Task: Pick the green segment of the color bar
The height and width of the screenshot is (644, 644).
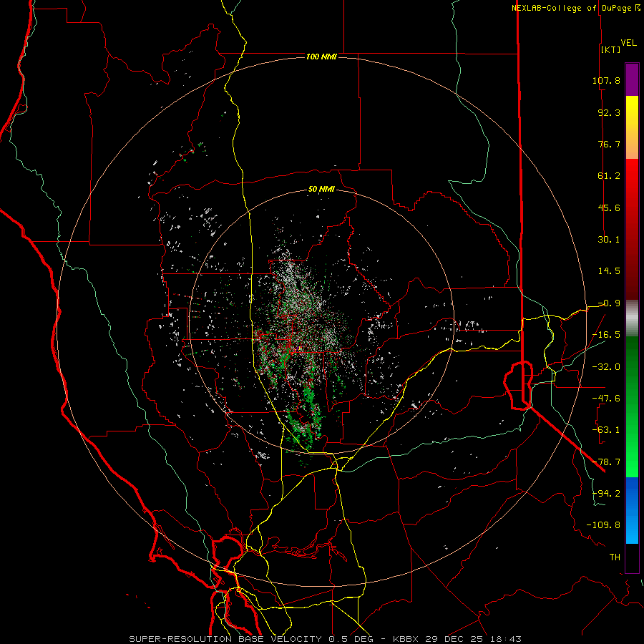Action: pos(632,406)
